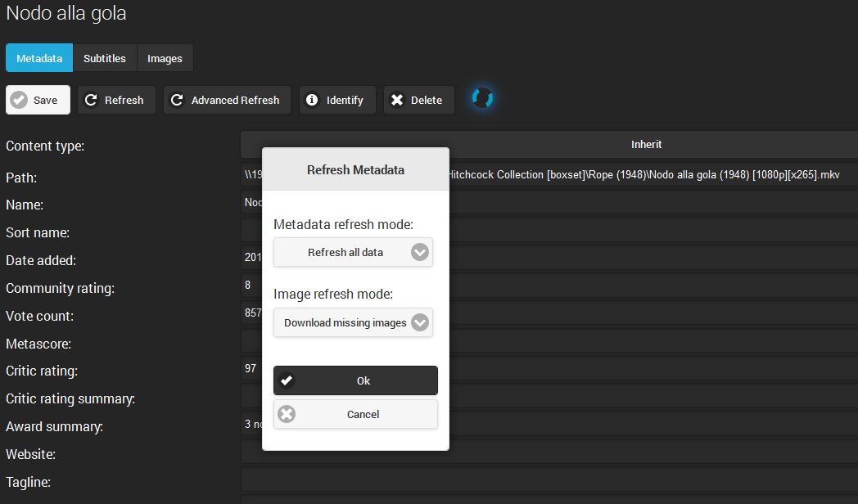This screenshot has width=858, height=504.
Task: Switch to the Images tab
Action: (x=165, y=58)
